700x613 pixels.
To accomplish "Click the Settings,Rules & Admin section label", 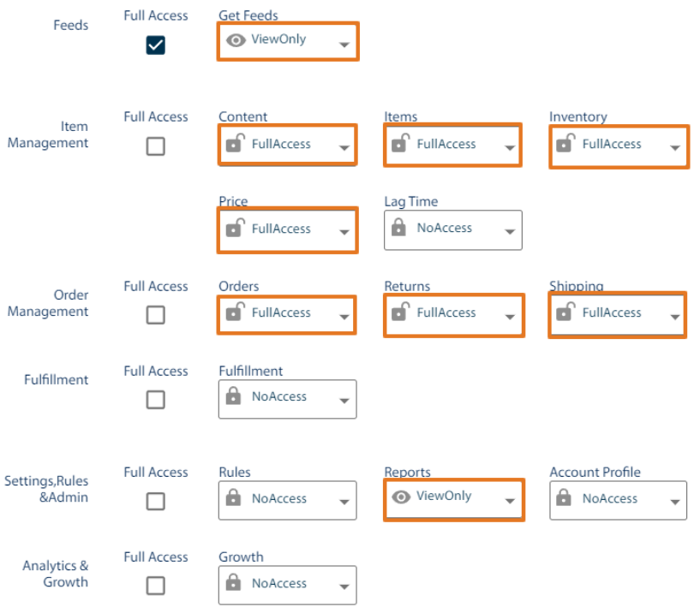I will pos(47,490).
